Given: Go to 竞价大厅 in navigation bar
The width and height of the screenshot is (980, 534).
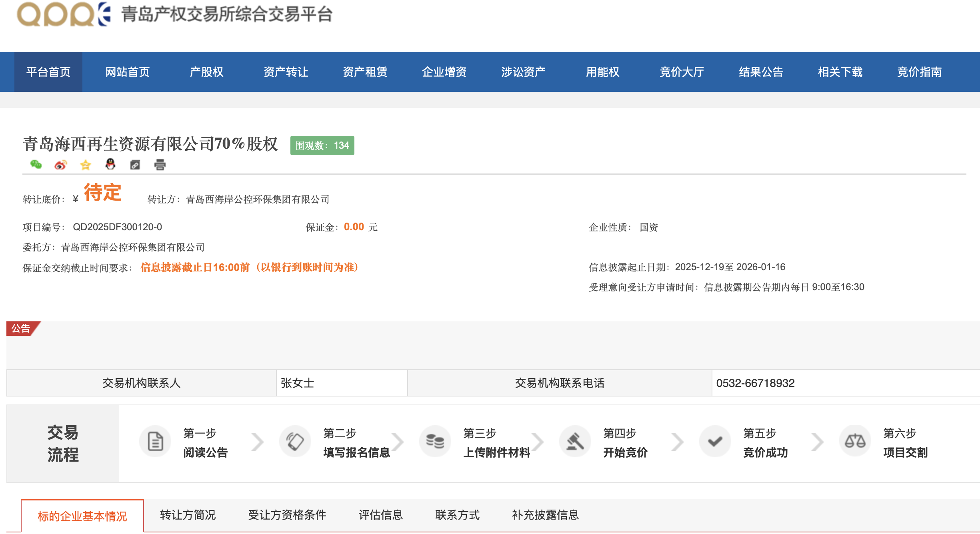Looking at the screenshot, I should click(x=682, y=72).
